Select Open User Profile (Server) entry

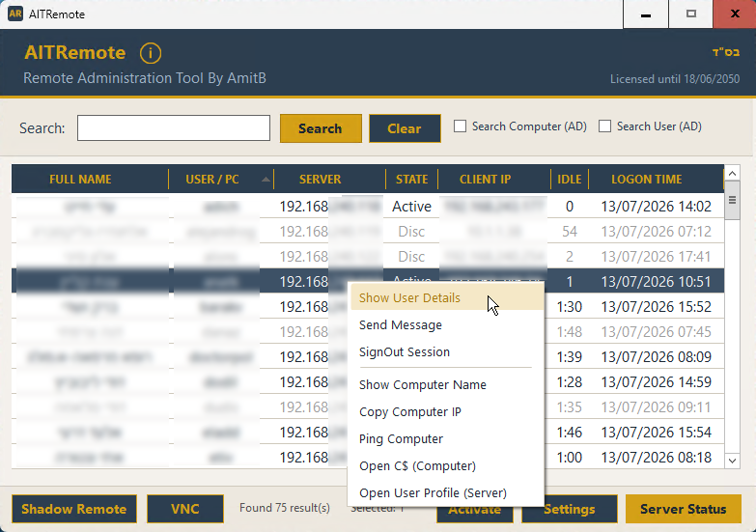pos(446,492)
